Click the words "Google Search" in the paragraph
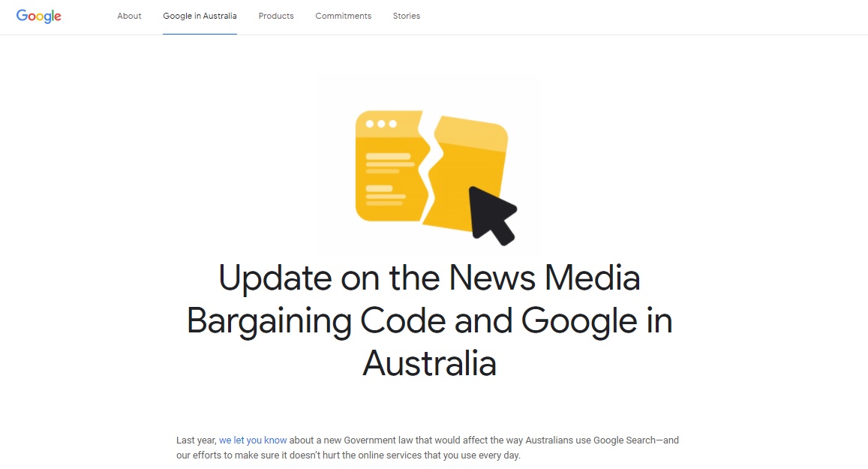The width and height of the screenshot is (868, 469). (623, 440)
